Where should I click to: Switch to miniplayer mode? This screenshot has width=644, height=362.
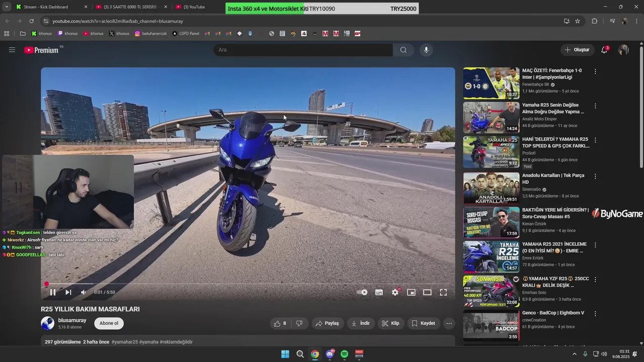[x=411, y=292]
